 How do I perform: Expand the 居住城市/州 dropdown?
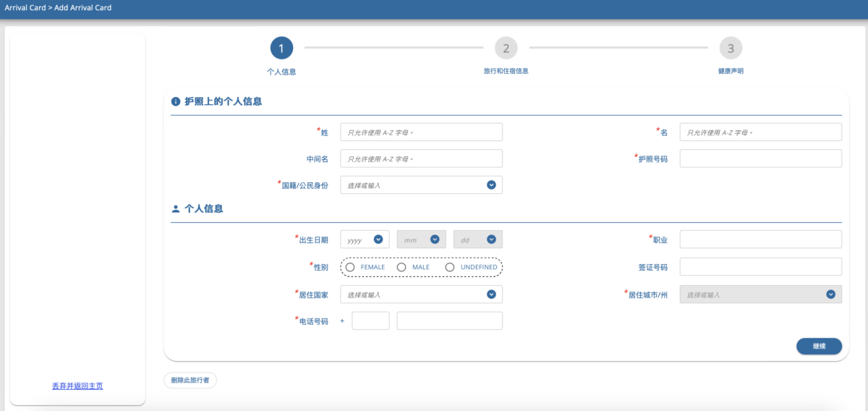830,295
